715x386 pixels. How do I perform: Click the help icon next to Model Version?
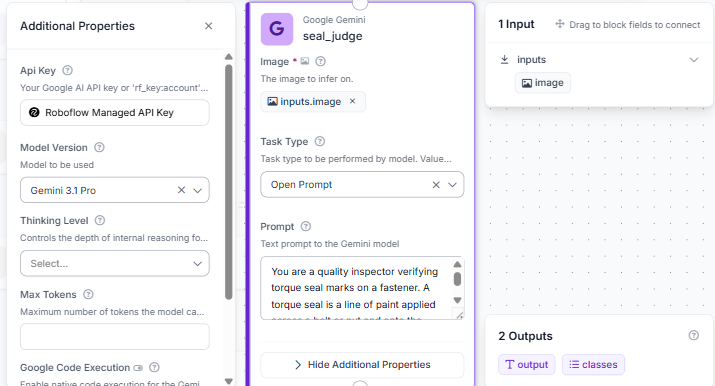(x=99, y=147)
